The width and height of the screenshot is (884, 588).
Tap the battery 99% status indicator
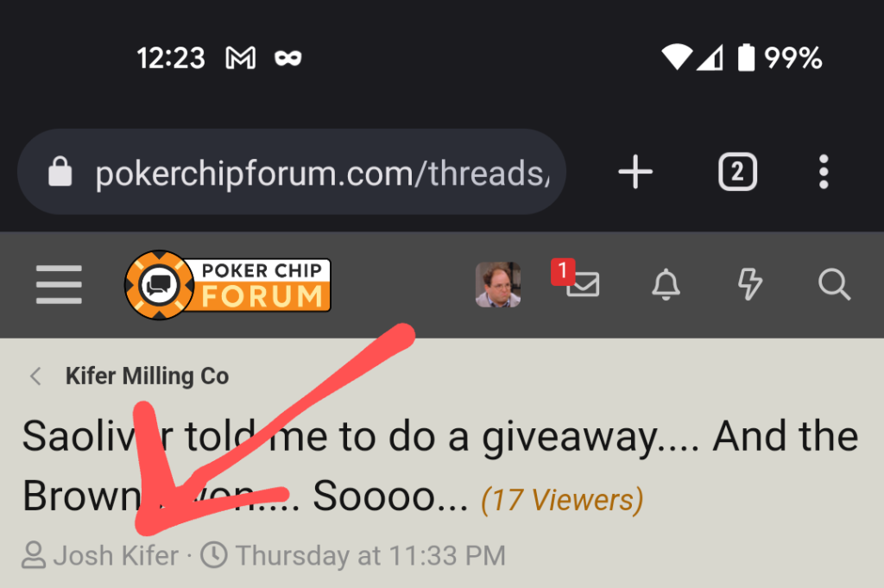(x=780, y=58)
